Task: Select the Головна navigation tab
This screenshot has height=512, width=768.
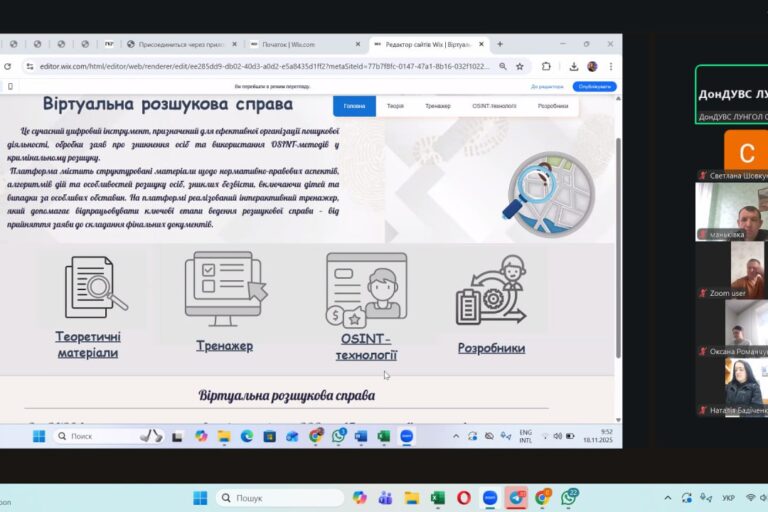Action: (354, 106)
